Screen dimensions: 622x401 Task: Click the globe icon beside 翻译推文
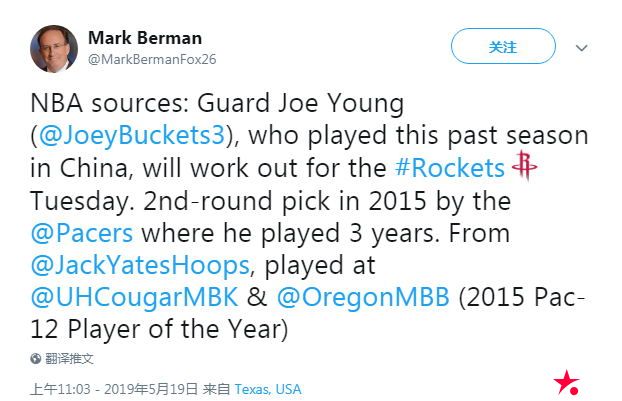pyautogui.click(x=36, y=358)
